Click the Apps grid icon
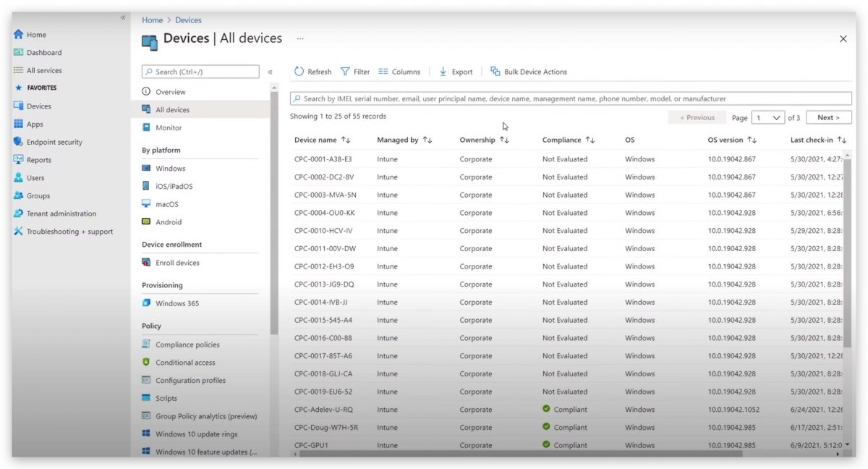Image resolution: width=868 pixels, height=469 pixels. click(x=18, y=124)
